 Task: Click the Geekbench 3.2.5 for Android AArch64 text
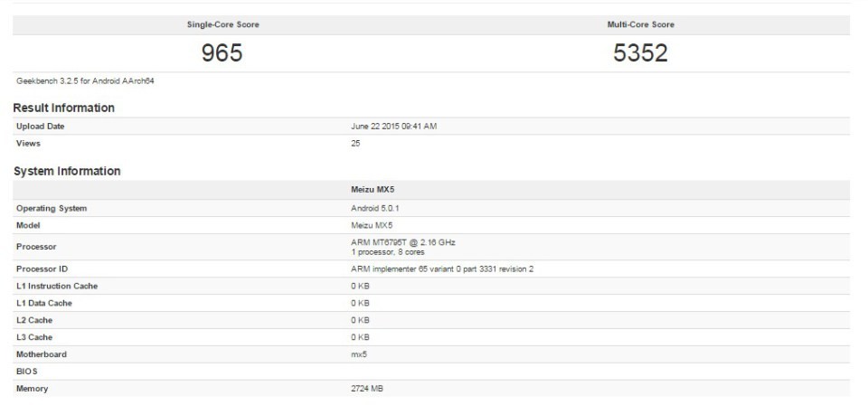85,81
